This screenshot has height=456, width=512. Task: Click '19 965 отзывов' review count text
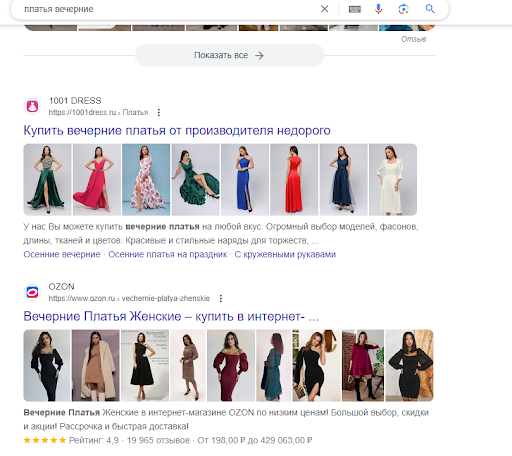[158, 440]
